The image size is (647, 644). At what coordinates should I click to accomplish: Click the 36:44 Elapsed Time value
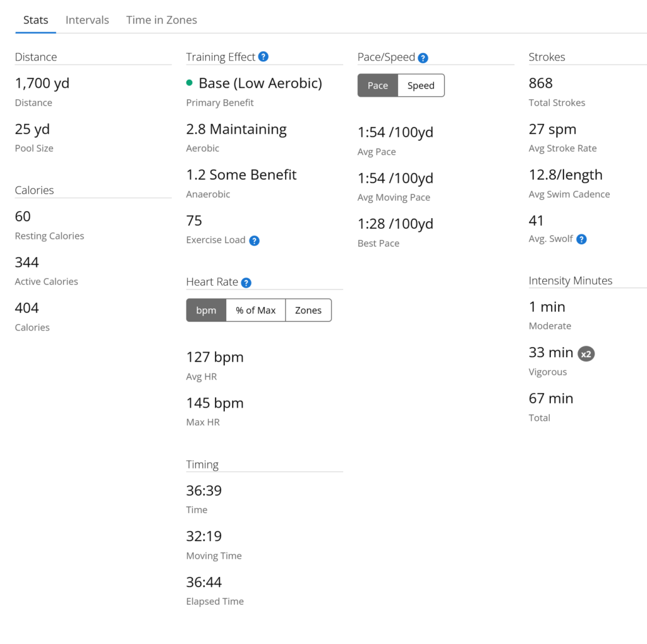click(x=204, y=582)
